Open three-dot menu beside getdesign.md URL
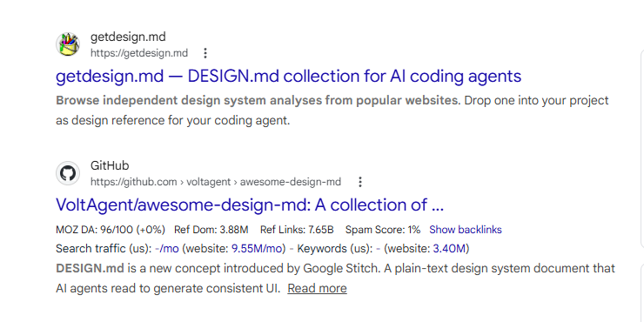 (x=205, y=53)
